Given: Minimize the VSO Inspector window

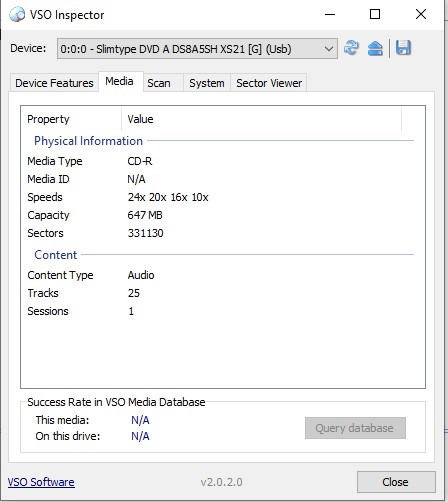Looking at the screenshot, I should point(330,14).
